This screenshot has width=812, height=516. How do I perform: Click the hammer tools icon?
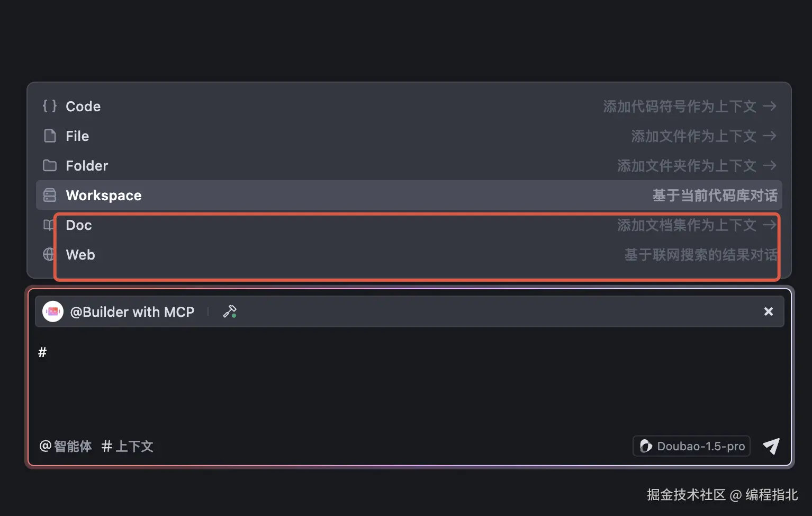tap(230, 312)
